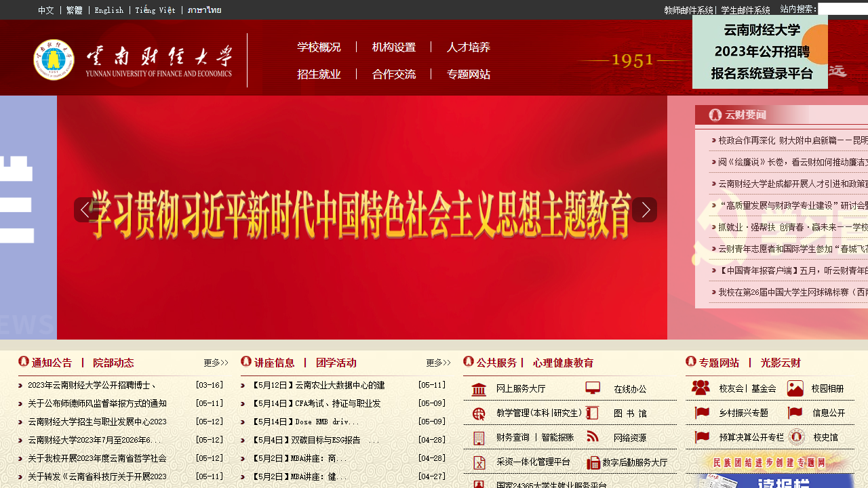The height and width of the screenshot is (488, 868).
Task: Open the 学校概况 navigation menu
Action: pyautogui.click(x=319, y=47)
